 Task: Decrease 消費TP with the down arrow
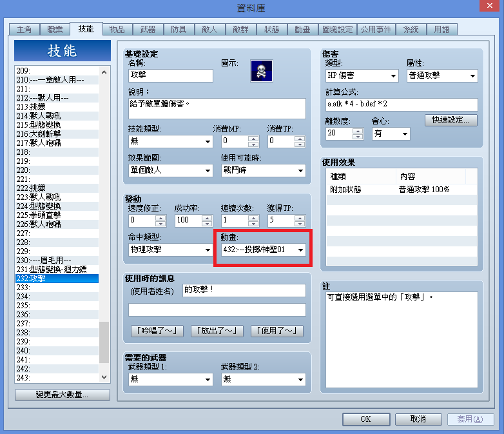click(300, 144)
